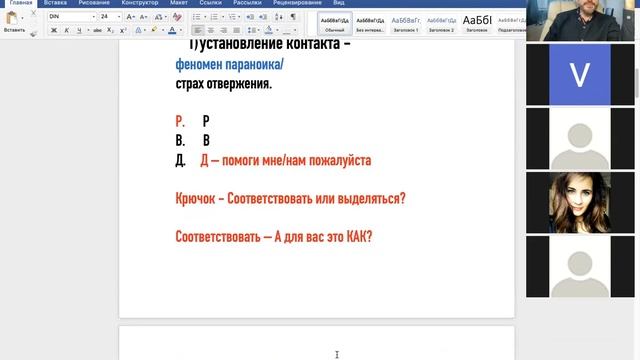Decrease font size with smaller A icon

tap(143, 17)
